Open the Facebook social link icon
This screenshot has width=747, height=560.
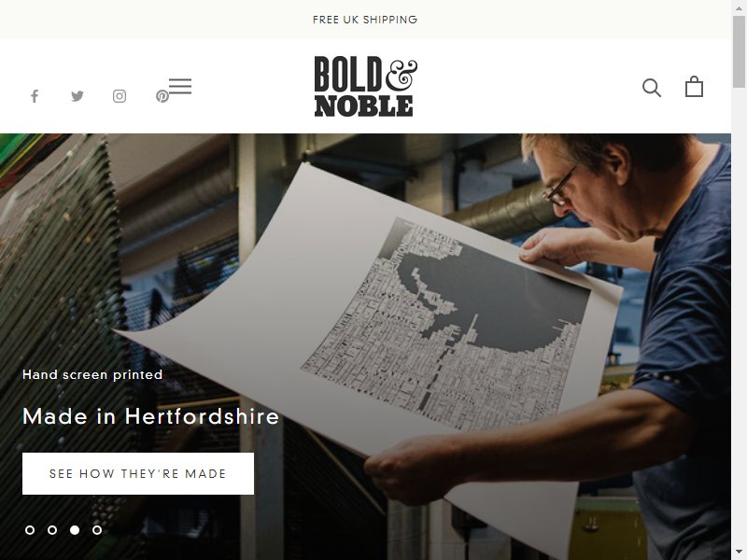[35, 96]
